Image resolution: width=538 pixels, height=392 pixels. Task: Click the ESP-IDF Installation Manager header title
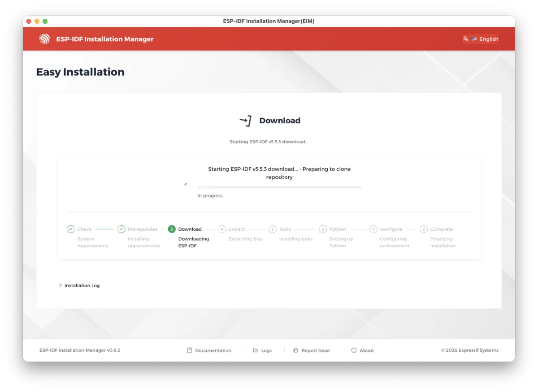click(105, 39)
